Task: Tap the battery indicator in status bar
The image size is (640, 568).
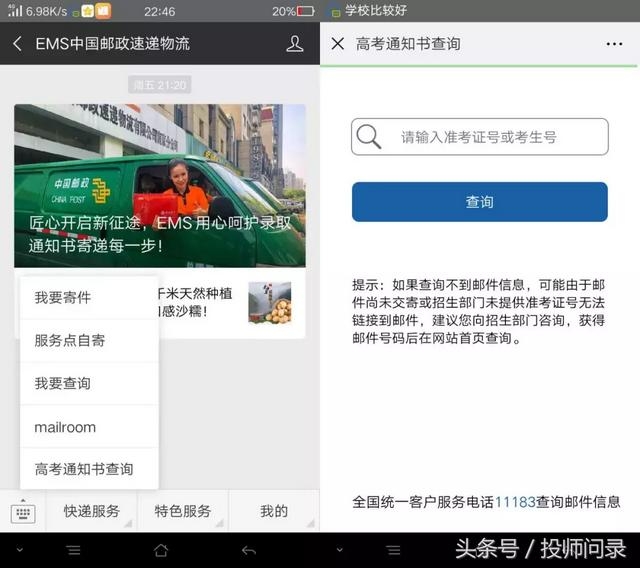Action: [x=305, y=11]
